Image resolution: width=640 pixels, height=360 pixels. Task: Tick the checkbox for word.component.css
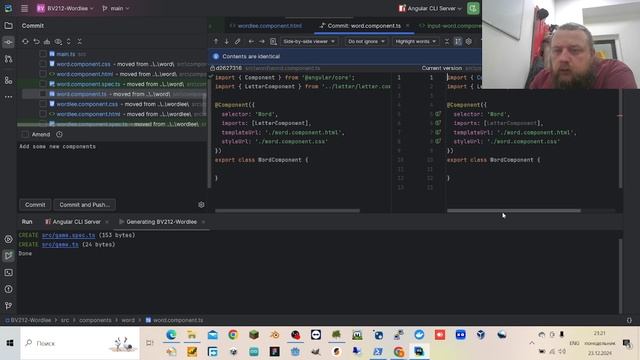coord(43,64)
